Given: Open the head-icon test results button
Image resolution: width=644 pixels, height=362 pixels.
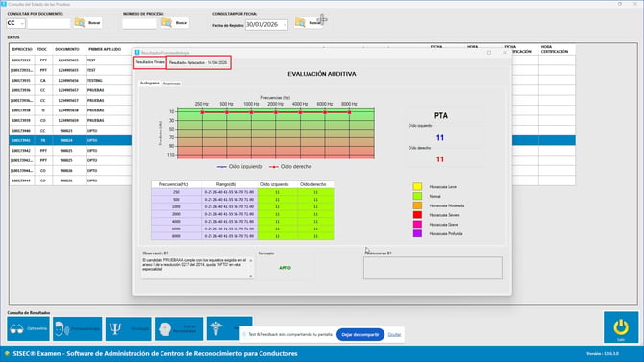Looking at the screenshot, I should [x=179, y=328].
